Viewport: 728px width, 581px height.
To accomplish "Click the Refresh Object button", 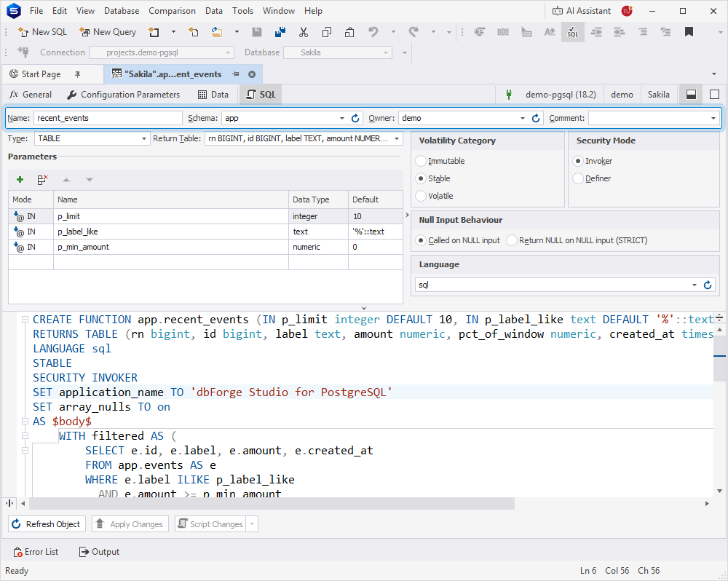I will 47,524.
